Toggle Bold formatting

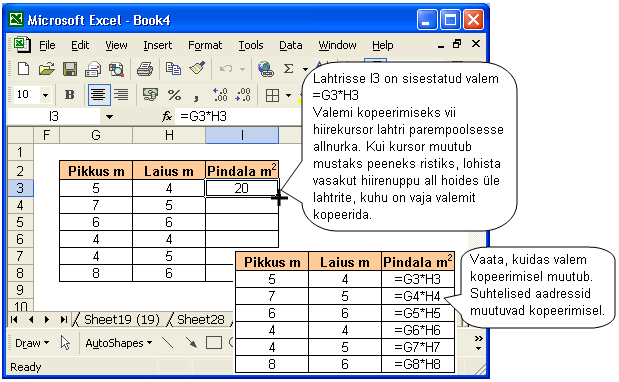point(69,95)
